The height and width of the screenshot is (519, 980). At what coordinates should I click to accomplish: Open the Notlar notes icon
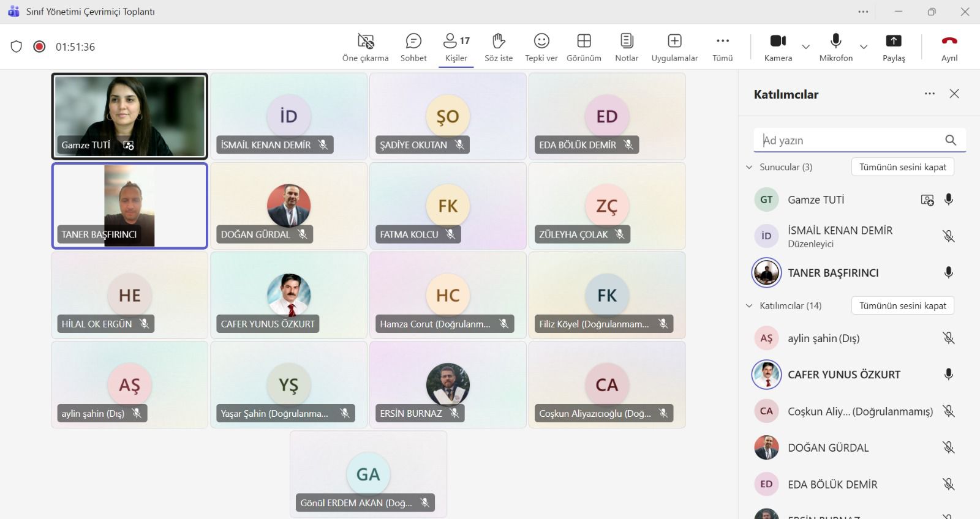627,42
